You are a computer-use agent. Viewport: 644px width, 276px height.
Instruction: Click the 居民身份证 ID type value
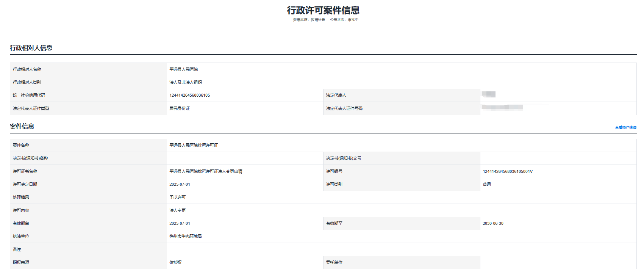[180, 108]
